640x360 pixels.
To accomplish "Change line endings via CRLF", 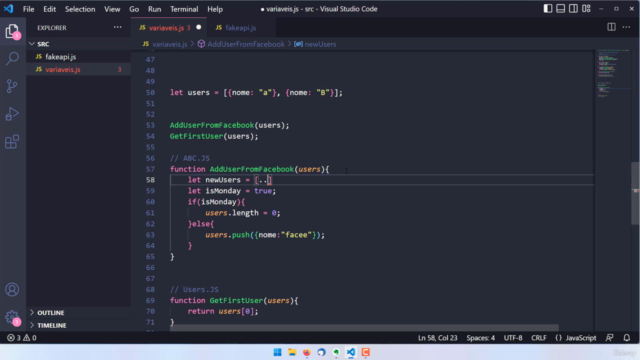I will point(538,338).
